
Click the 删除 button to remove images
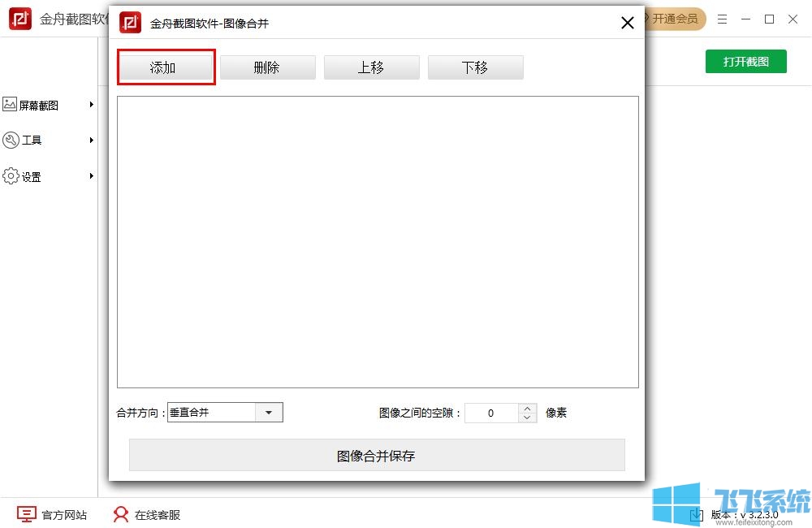click(x=268, y=67)
